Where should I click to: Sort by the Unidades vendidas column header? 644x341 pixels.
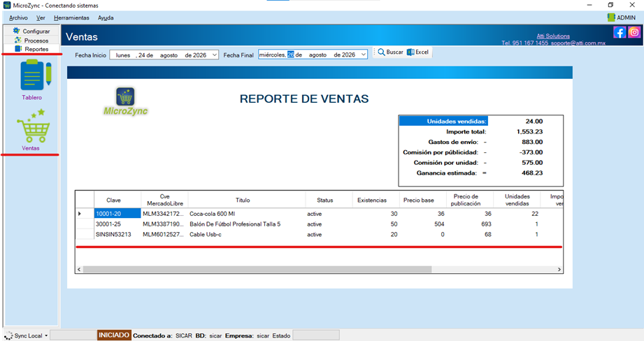click(516, 200)
